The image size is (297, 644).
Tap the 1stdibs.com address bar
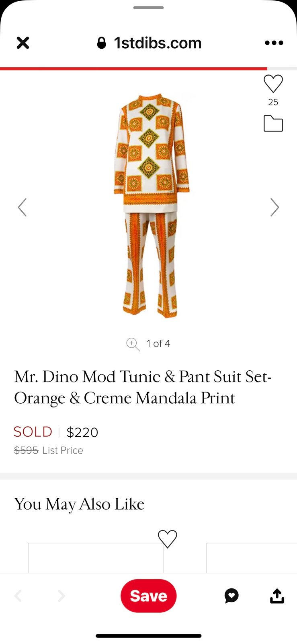click(157, 43)
